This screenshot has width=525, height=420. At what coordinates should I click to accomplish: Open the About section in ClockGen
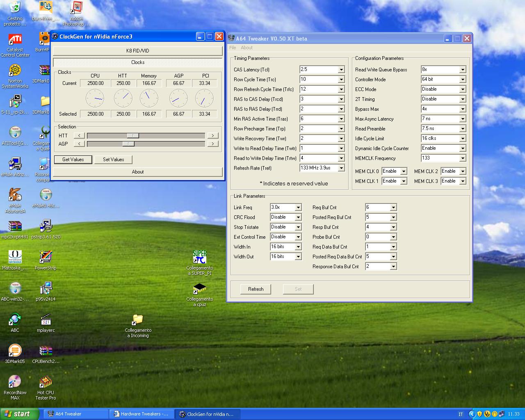pyautogui.click(x=138, y=172)
